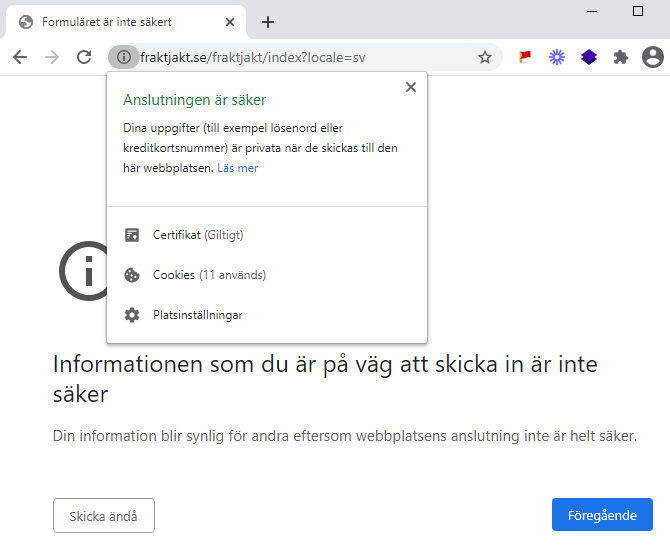The height and width of the screenshot is (545, 670).
Task: Click the forward navigation arrow
Action: click(x=52, y=57)
